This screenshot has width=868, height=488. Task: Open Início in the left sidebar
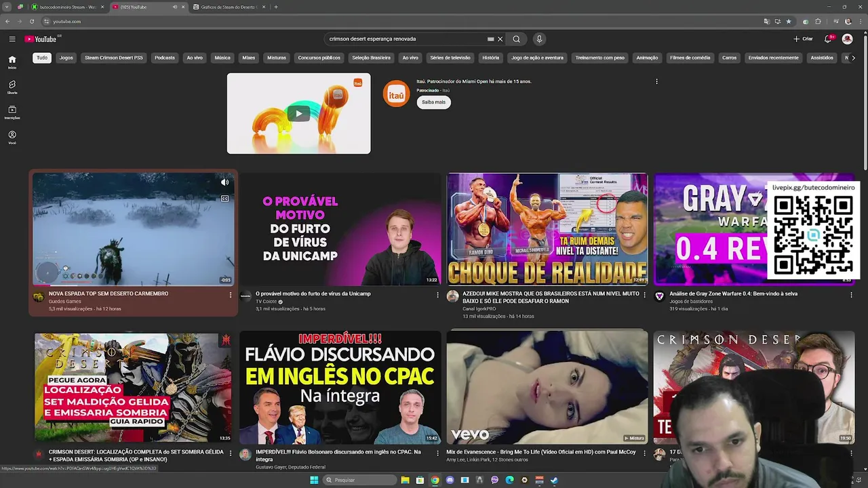pos(12,62)
